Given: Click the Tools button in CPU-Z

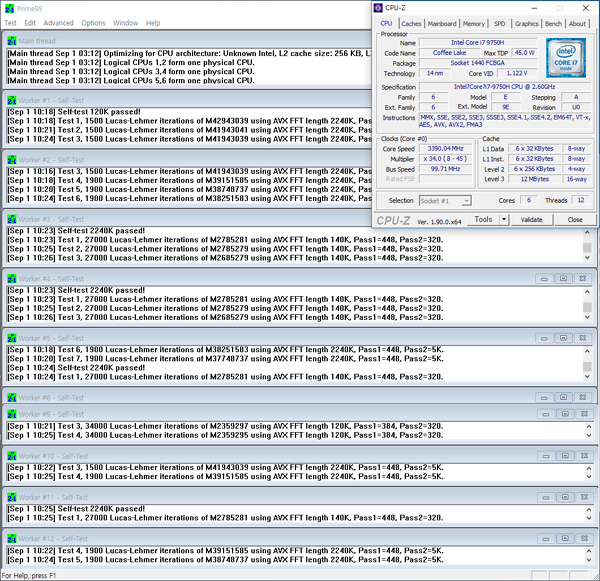Looking at the screenshot, I should pos(483,219).
